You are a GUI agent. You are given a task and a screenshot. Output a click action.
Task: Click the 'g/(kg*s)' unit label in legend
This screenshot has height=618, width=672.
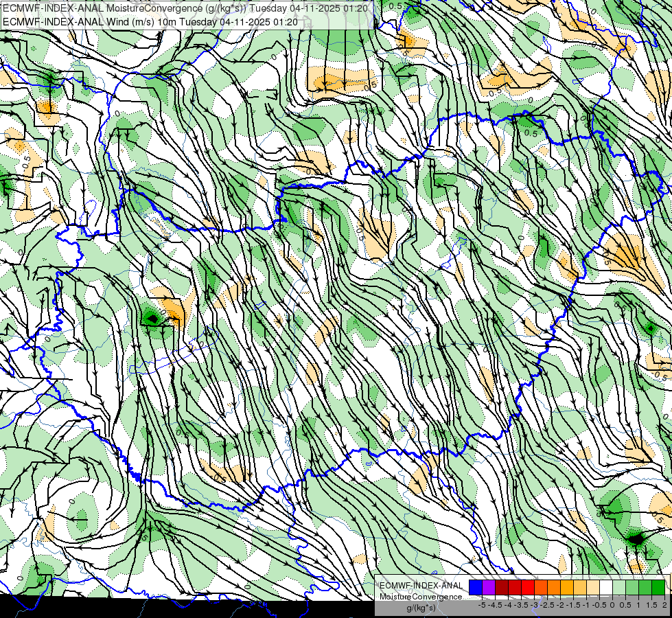point(421,608)
